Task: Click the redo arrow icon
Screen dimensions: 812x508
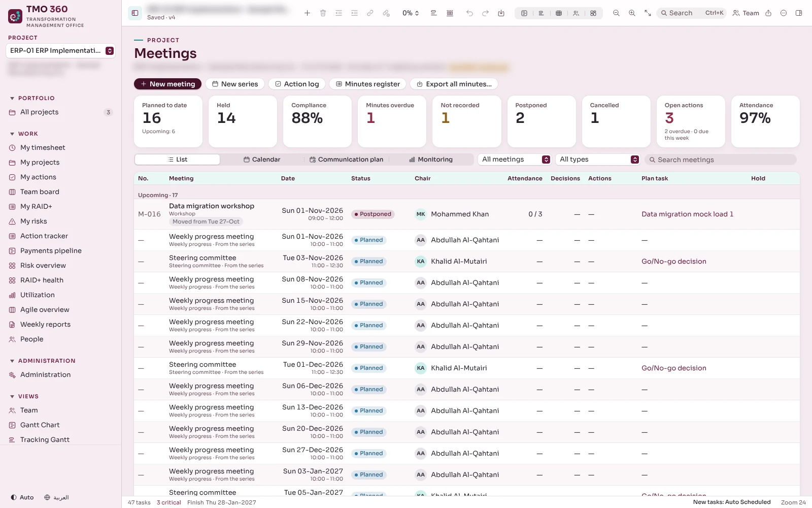Action: (x=485, y=13)
